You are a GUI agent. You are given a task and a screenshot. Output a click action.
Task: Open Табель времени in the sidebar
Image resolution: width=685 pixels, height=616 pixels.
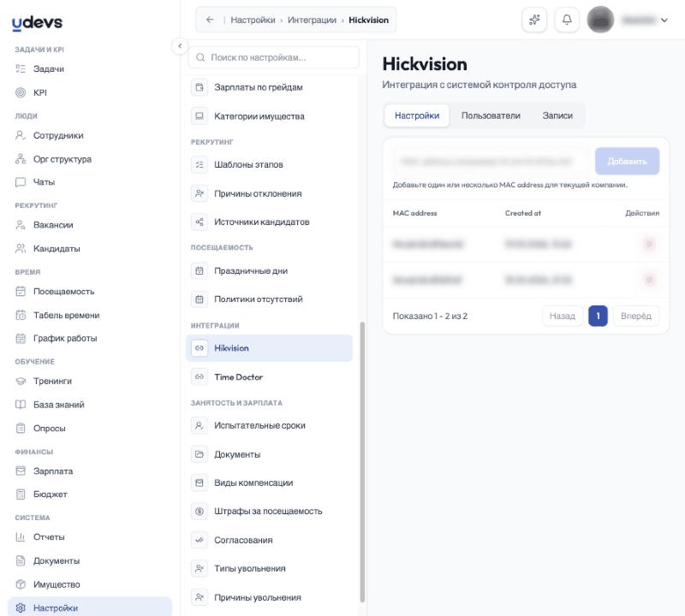point(90,315)
